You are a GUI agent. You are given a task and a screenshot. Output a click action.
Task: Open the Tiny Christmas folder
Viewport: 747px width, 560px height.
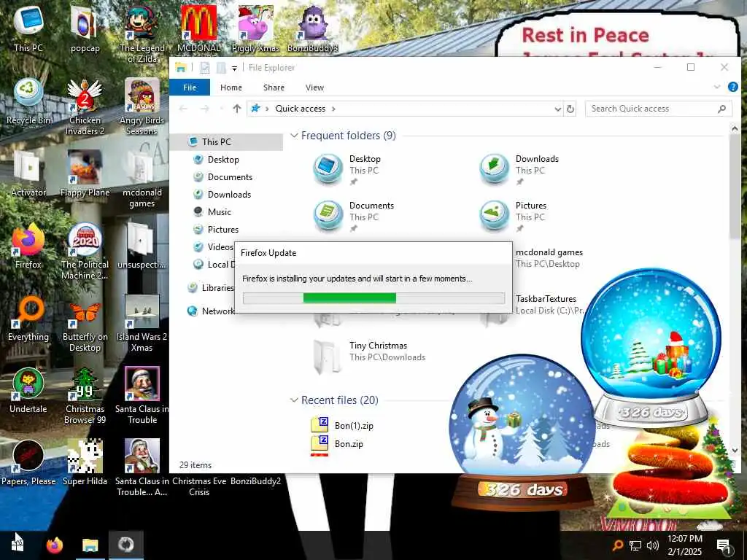pos(369,355)
